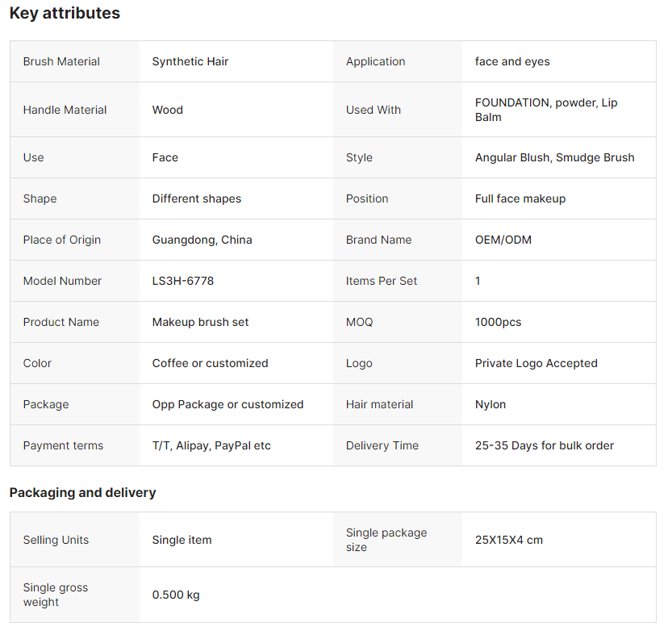
Task: Select the 25X15X4 cm package size
Action: pos(509,540)
